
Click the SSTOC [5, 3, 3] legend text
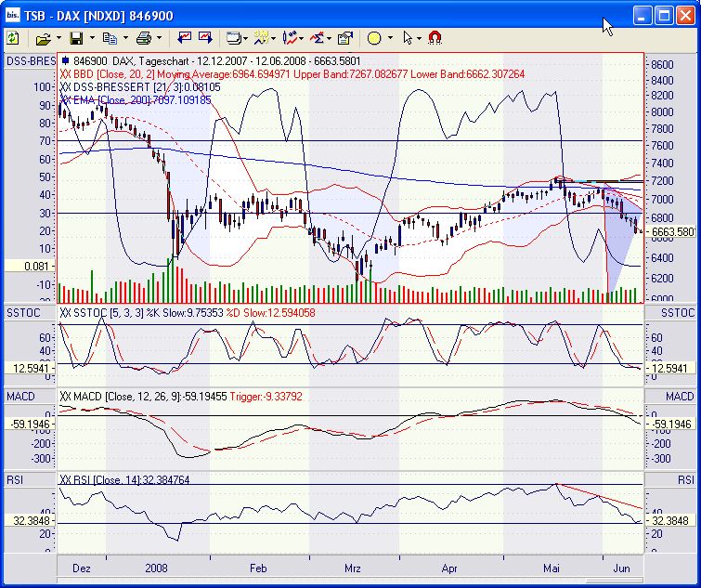click(188, 313)
